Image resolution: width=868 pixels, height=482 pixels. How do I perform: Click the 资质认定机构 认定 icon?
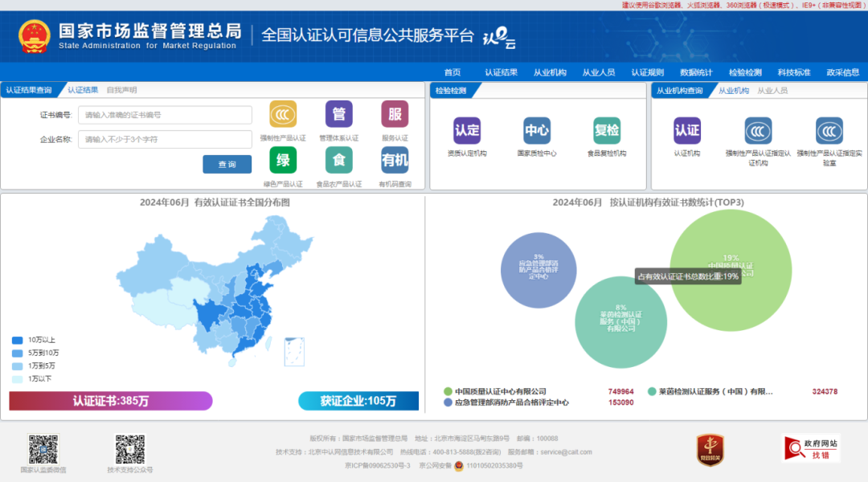pos(466,129)
